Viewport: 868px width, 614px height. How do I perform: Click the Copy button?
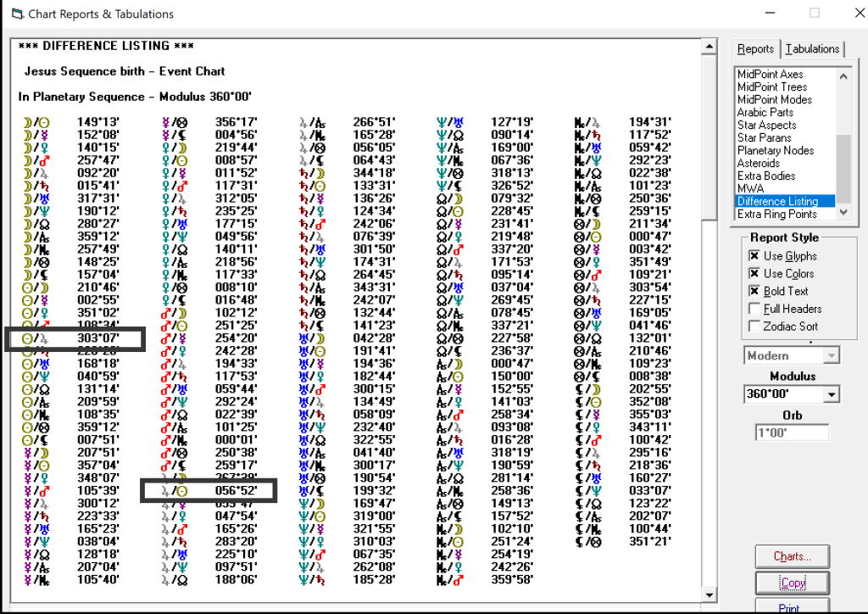793,583
